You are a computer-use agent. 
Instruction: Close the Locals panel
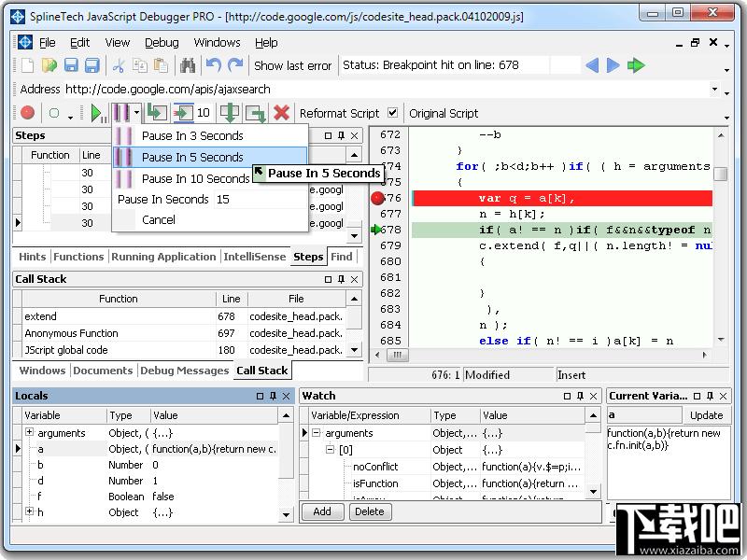click(287, 396)
